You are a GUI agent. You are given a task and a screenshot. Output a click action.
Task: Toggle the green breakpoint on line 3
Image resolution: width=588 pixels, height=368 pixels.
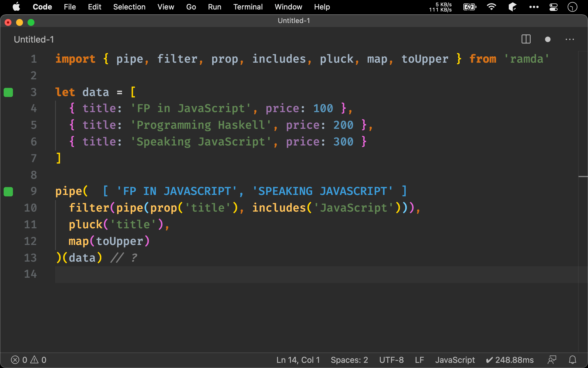pyautogui.click(x=8, y=92)
